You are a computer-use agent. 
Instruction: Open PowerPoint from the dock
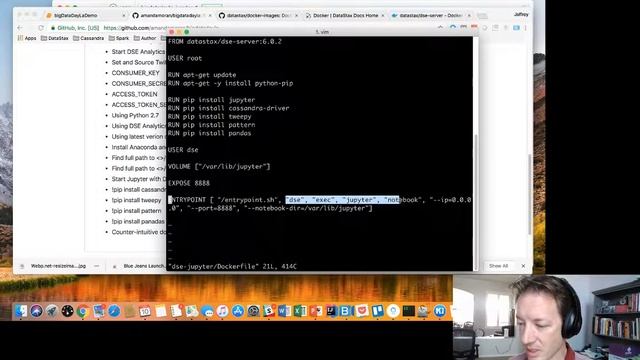[316, 311]
